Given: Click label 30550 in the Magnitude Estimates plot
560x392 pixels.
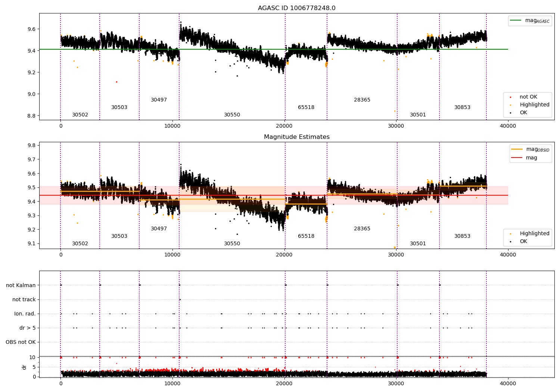Looking at the screenshot, I should [x=232, y=244].
